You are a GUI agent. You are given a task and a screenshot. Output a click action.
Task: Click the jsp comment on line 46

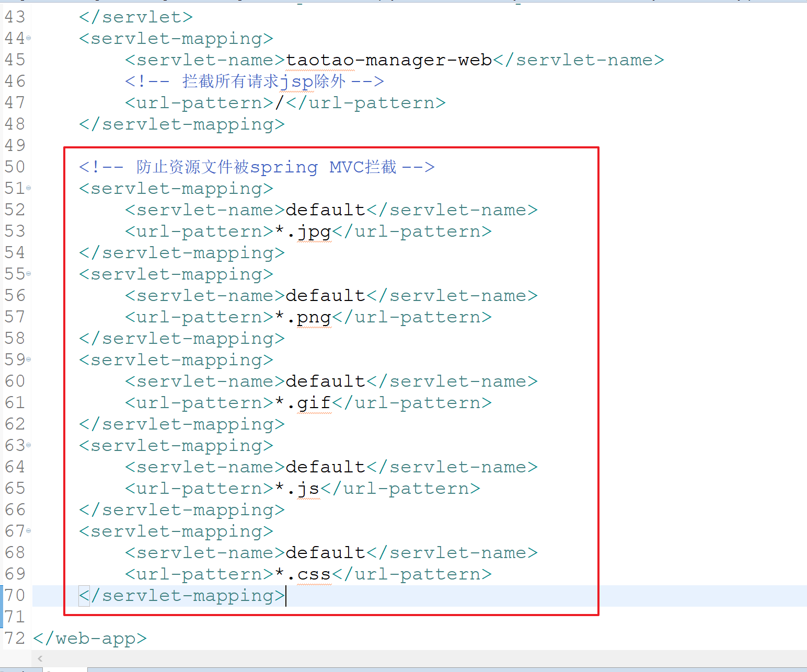[x=255, y=82]
